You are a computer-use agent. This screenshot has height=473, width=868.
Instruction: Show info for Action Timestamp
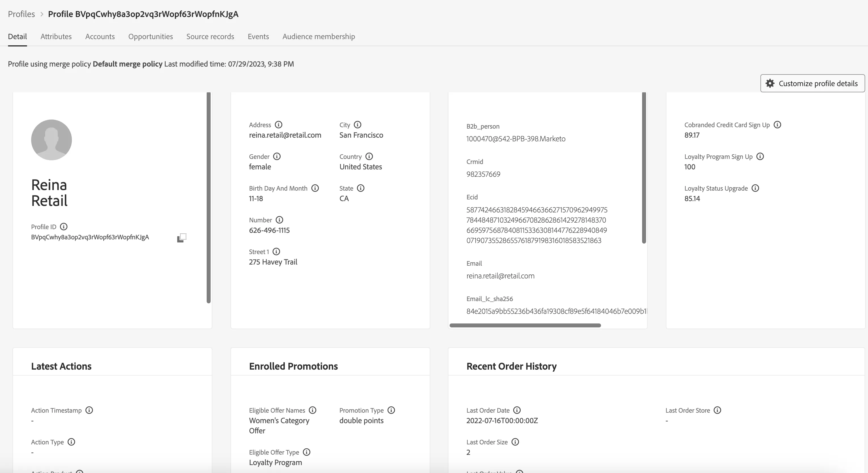pyautogui.click(x=89, y=410)
